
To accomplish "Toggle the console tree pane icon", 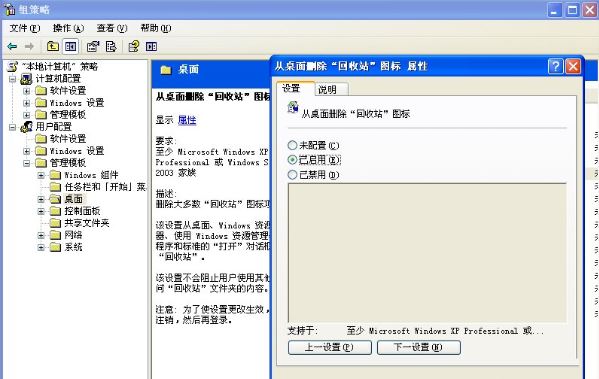I will click(x=71, y=47).
